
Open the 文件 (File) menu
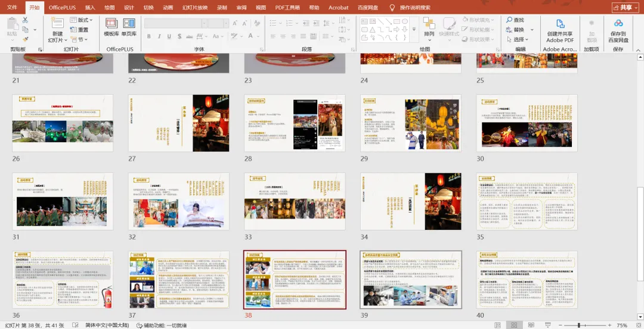click(13, 7)
